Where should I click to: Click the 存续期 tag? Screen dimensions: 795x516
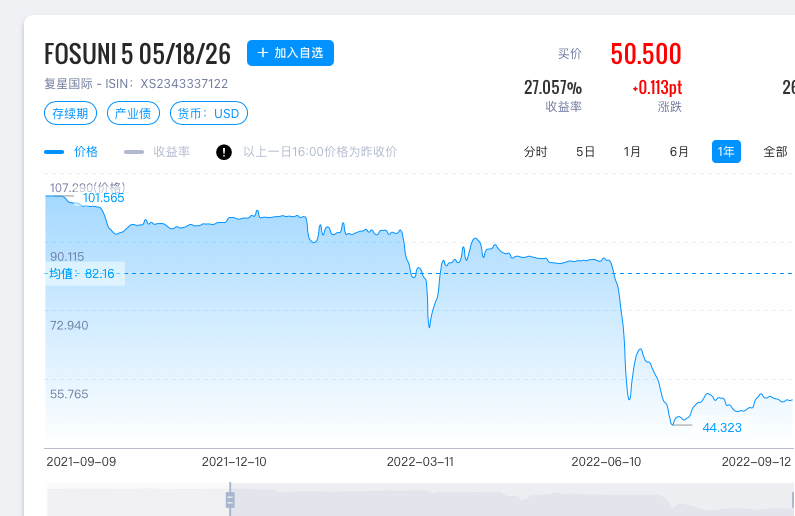pyautogui.click(x=70, y=113)
